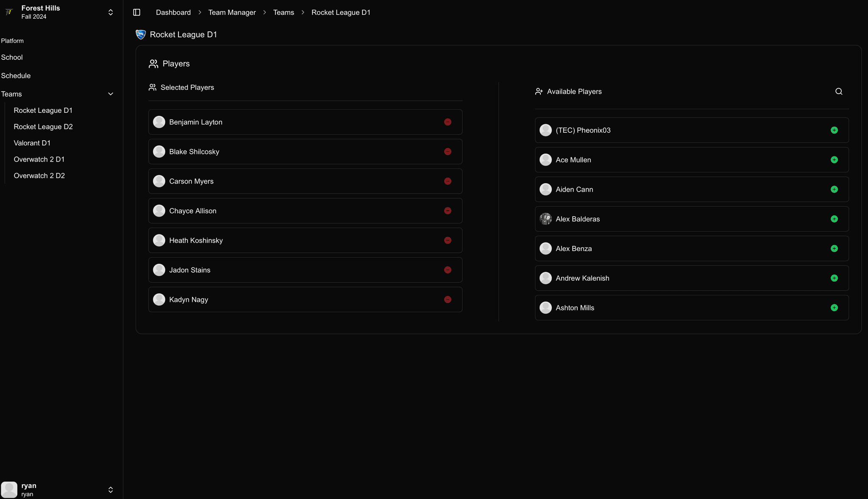Click the Chayce Allison name
Screen dimensions: 868x499
[193, 211]
